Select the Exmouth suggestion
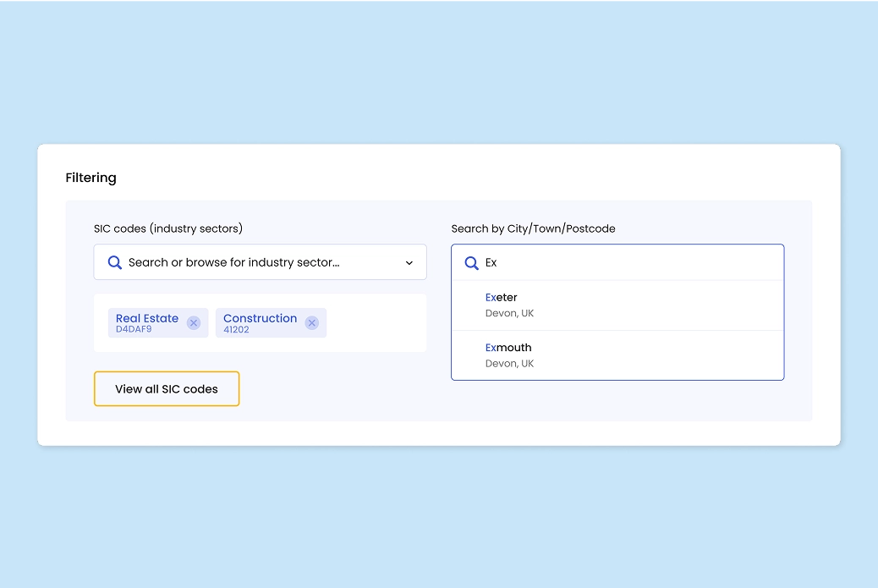878x588 pixels. [508, 347]
